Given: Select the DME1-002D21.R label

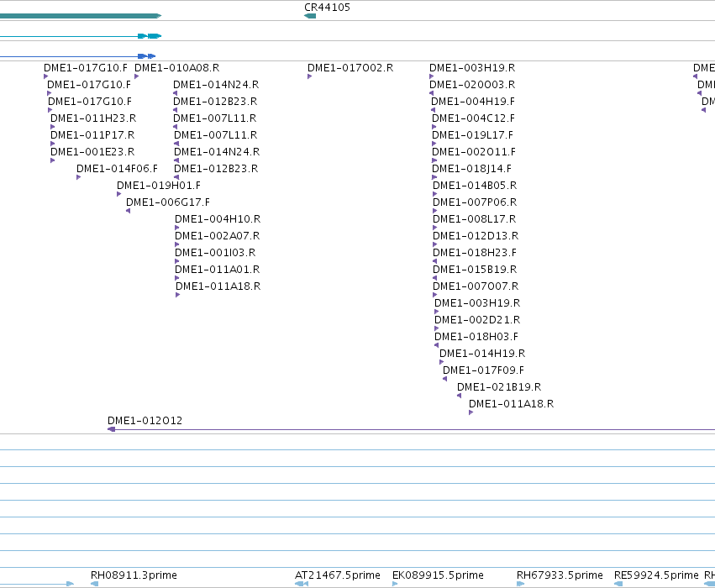Looking at the screenshot, I should (x=477, y=319).
